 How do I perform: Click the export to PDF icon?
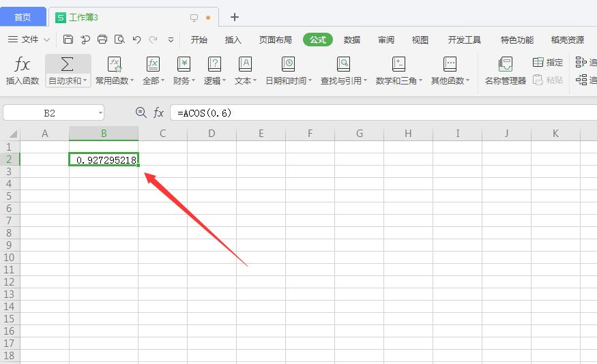85,39
